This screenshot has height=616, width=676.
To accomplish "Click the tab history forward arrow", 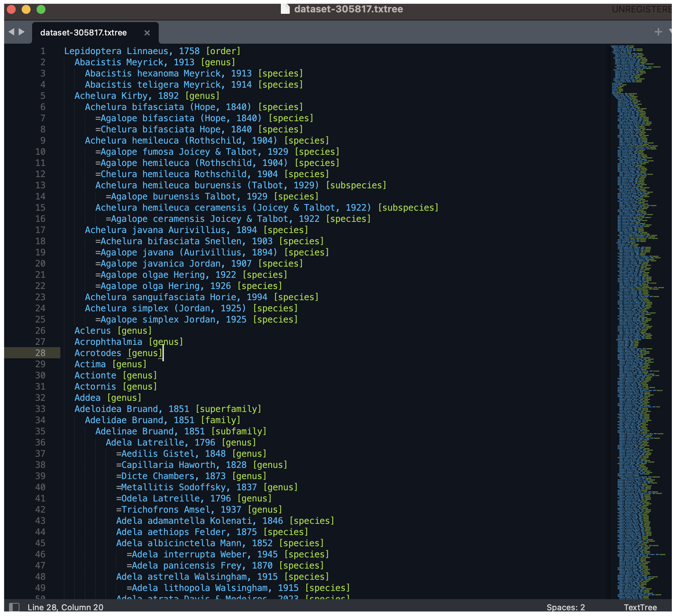I will (x=22, y=32).
